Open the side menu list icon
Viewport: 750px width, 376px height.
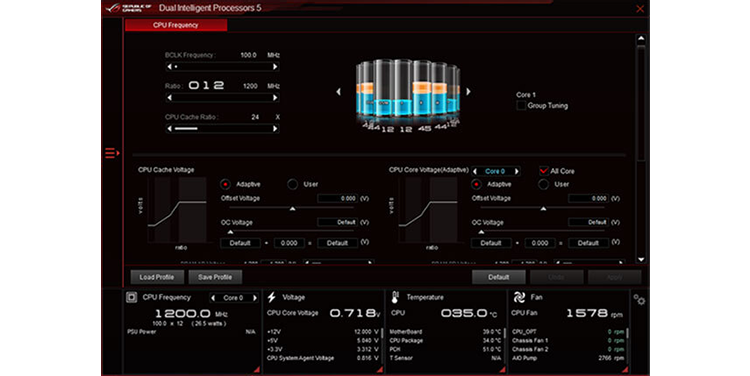(112, 153)
